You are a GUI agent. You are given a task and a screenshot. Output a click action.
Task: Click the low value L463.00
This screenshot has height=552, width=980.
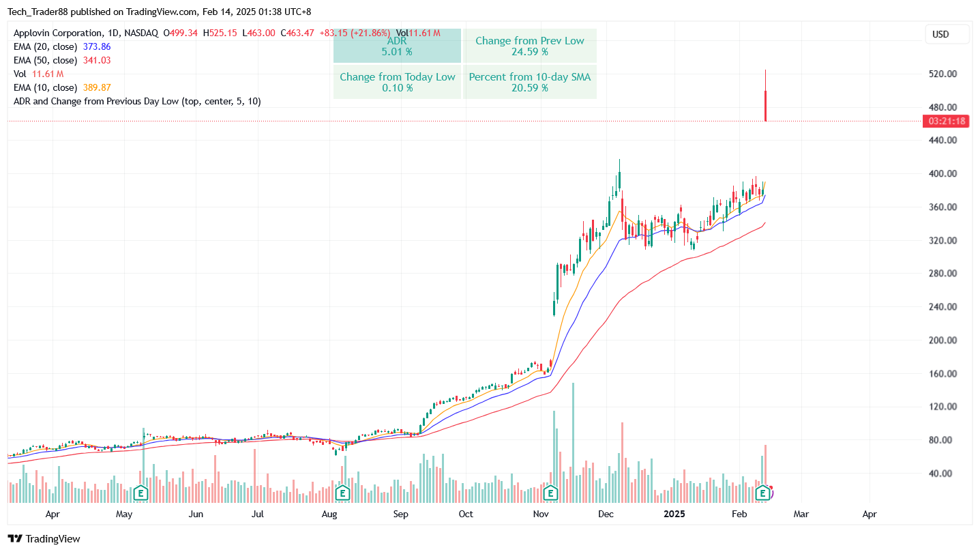point(258,33)
